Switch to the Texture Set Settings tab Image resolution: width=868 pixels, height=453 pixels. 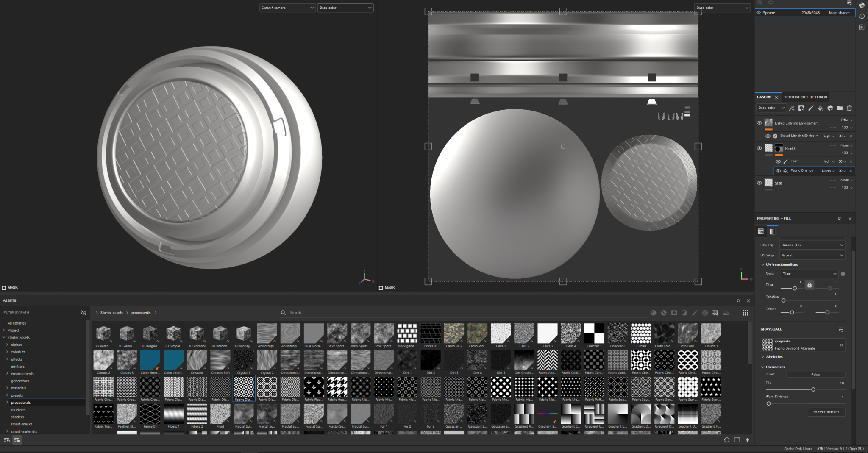(806, 97)
